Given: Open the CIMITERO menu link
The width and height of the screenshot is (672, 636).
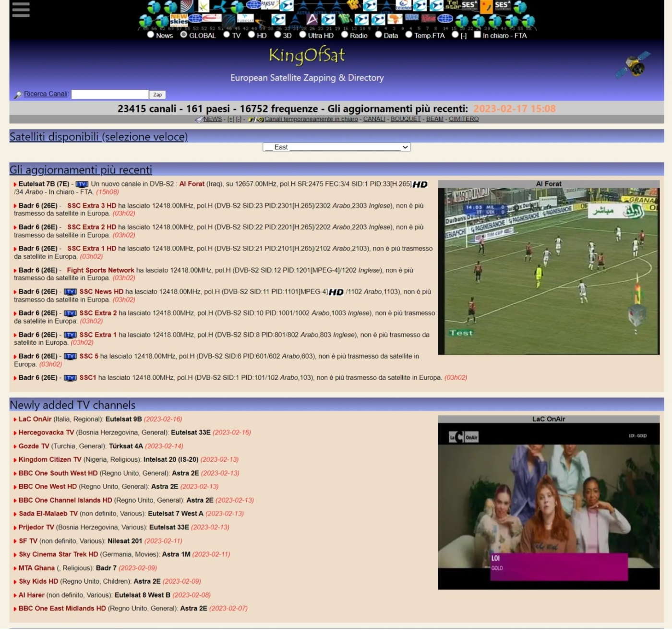Looking at the screenshot, I should [464, 120].
